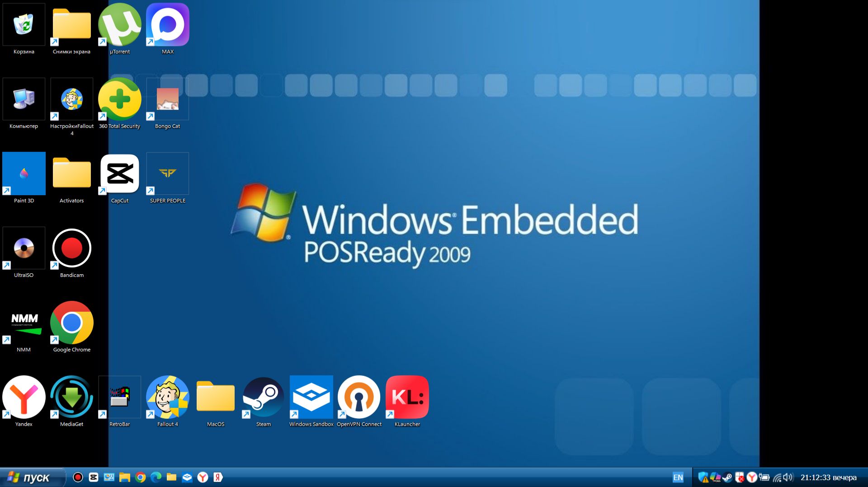868x487 pixels.
Task: Switch the EN input language indicator
Action: tap(678, 478)
